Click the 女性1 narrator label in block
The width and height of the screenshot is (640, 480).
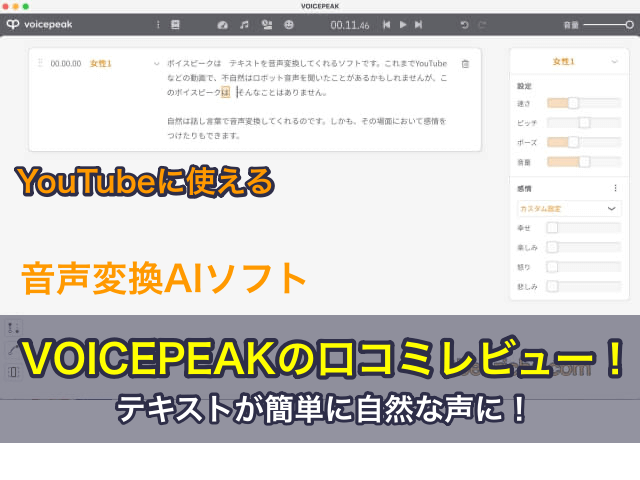click(101, 63)
